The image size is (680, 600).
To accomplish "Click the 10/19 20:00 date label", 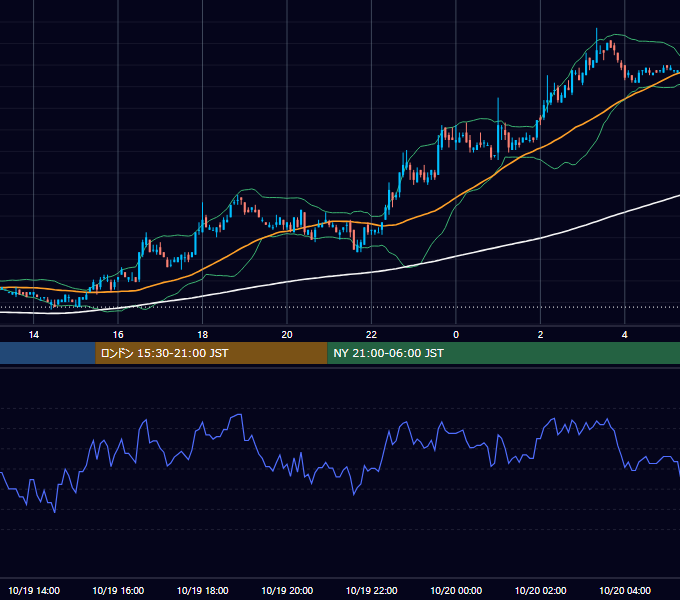I will tap(287, 590).
